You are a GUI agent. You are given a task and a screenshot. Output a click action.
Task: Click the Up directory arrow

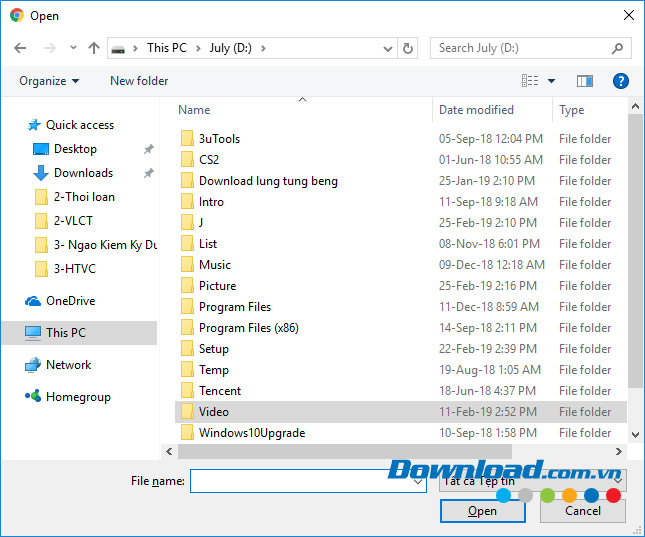(94, 48)
